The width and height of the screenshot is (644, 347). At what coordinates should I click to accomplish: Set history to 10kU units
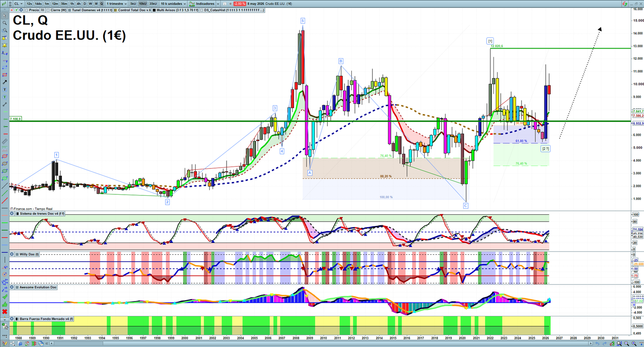coord(142,4)
